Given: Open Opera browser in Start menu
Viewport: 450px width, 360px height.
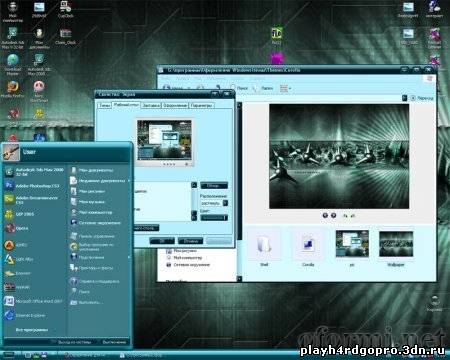Looking at the screenshot, I should tap(17, 228).
